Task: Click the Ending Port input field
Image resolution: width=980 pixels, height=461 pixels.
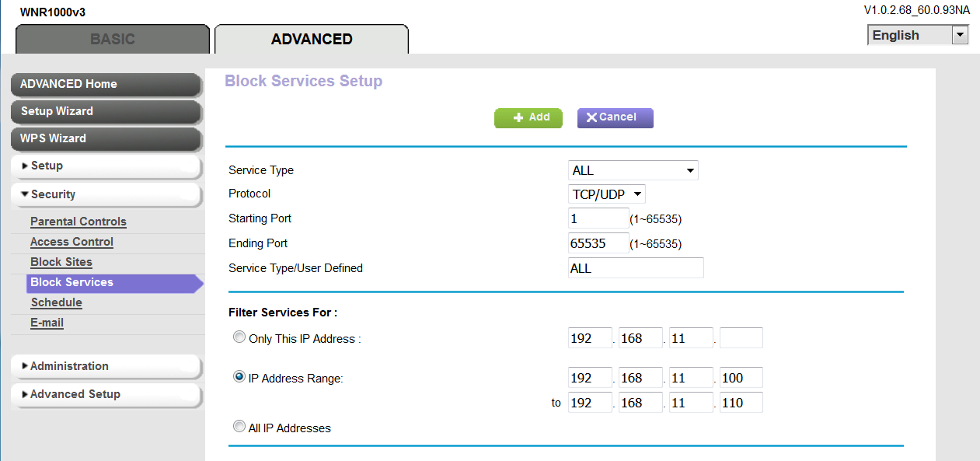Action: pos(598,243)
